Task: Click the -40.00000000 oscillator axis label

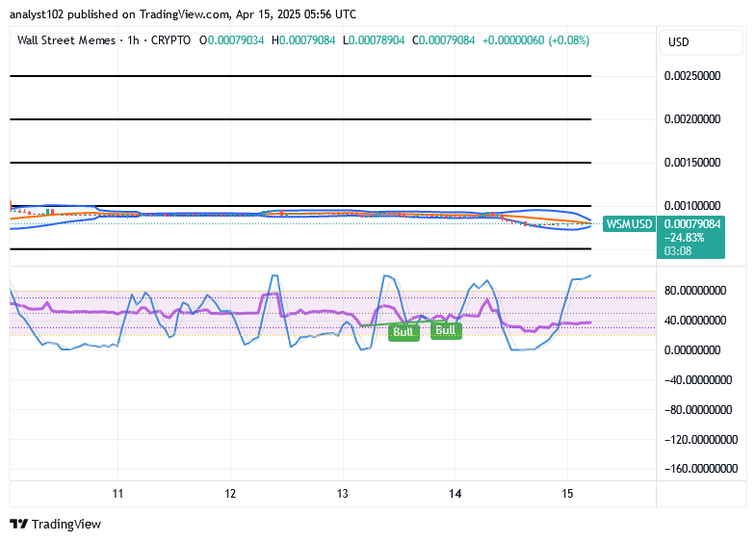Action: coord(698,380)
